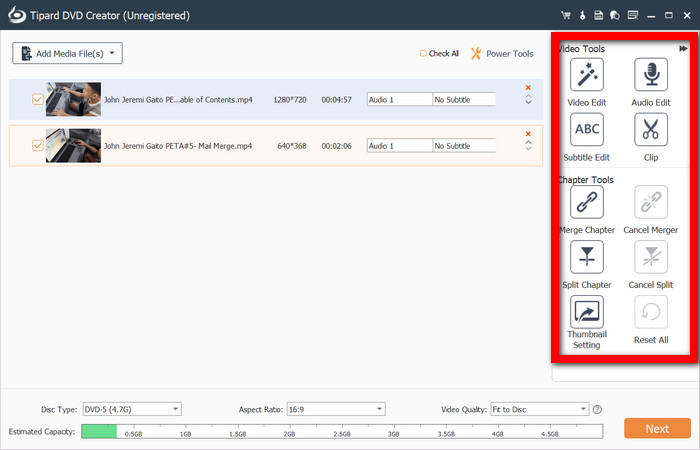Click file name John Jeremi Gaito PETA#5- Mail Merge.mp4
Screen dimensions: 700x450
(178, 146)
